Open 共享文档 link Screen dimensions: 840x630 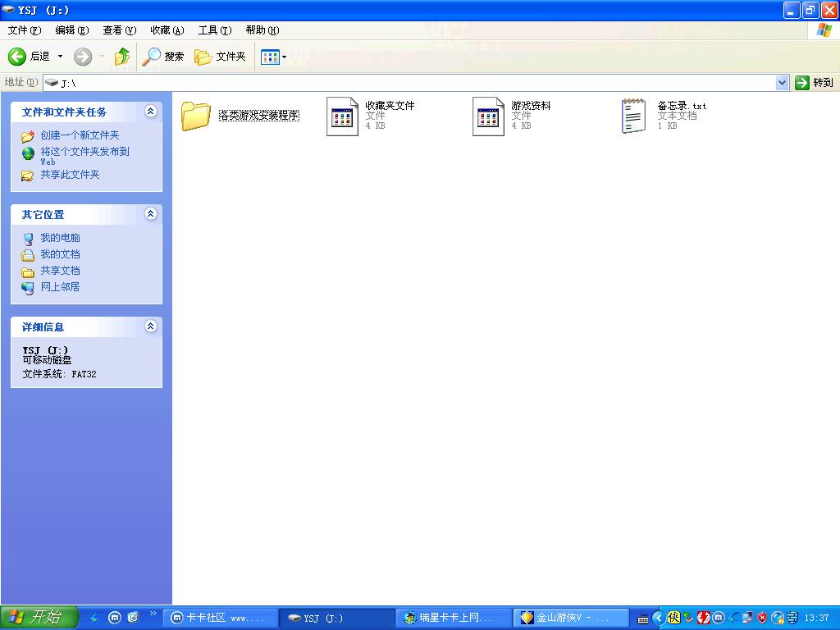point(61,271)
